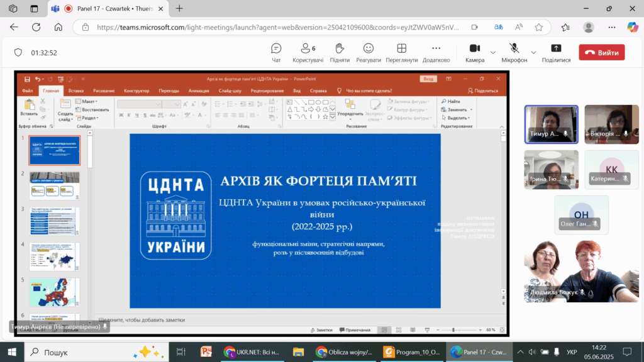Viewport: 644px width, 362px height.
Task: Open the Выделить select dropdown
Action: 455,118
